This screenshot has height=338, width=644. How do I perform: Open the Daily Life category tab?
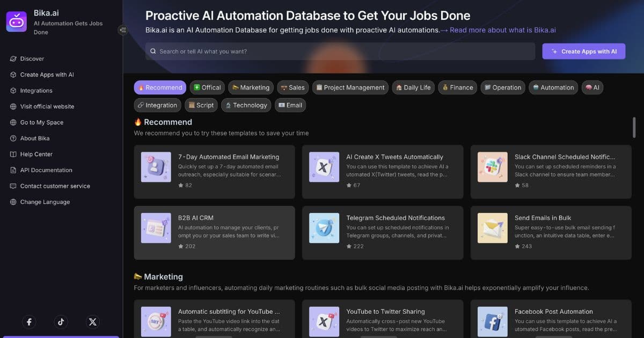tap(413, 87)
